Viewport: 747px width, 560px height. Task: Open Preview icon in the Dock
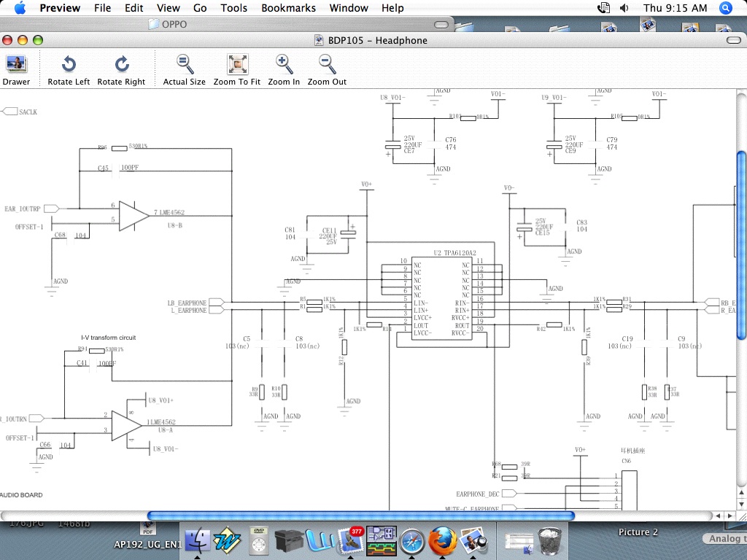473,540
